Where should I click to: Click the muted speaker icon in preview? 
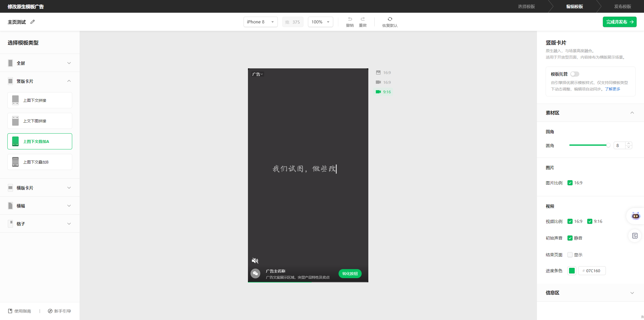[x=255, y=261]
